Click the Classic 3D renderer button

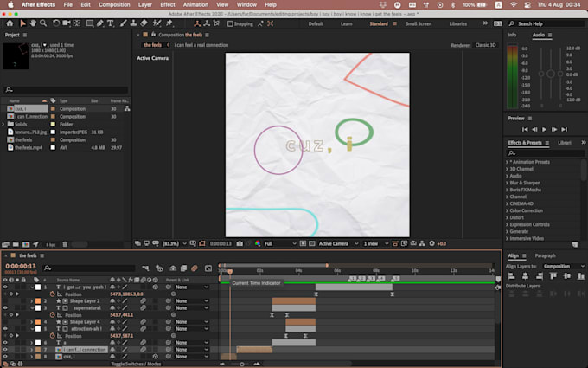pos(485,45)
